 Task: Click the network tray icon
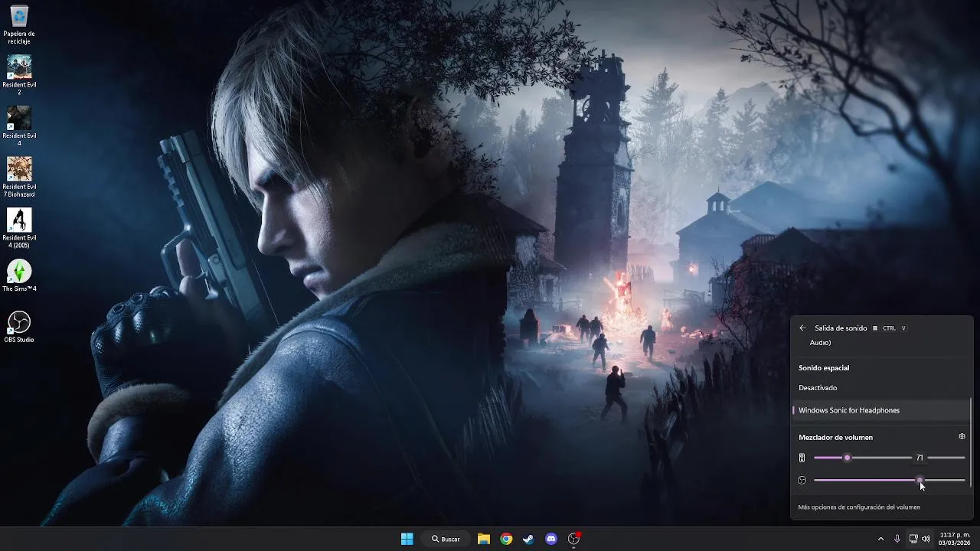tap(913, 539)
